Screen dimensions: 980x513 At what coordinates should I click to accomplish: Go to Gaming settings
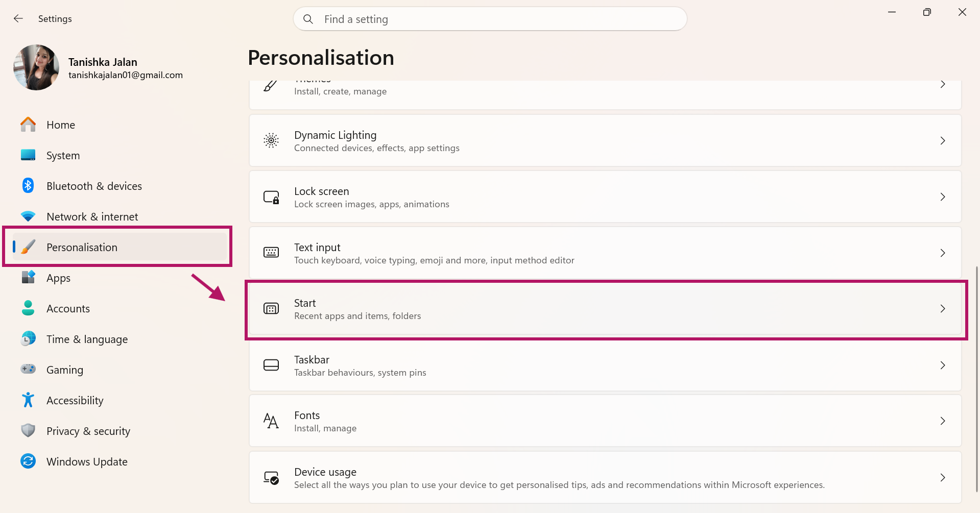(x=119, y=370)
